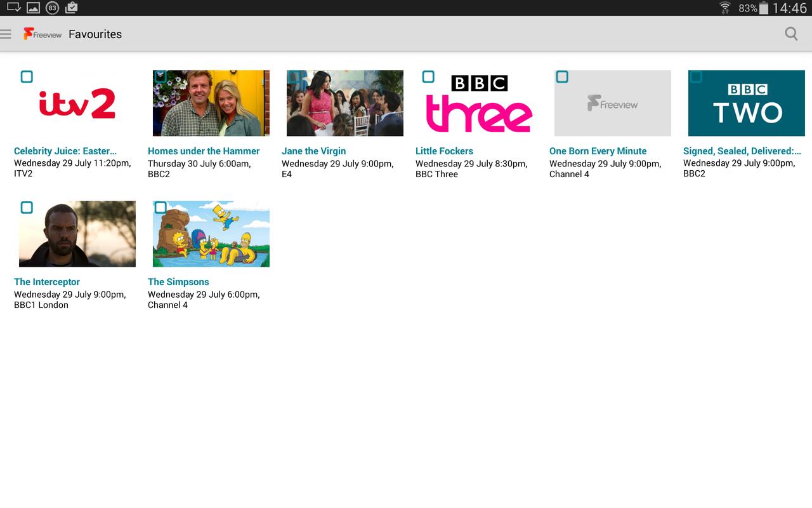Viewport: 812px width, 508px height.
Task: Open the One Born Every Minute title
Action: [598, 151]
